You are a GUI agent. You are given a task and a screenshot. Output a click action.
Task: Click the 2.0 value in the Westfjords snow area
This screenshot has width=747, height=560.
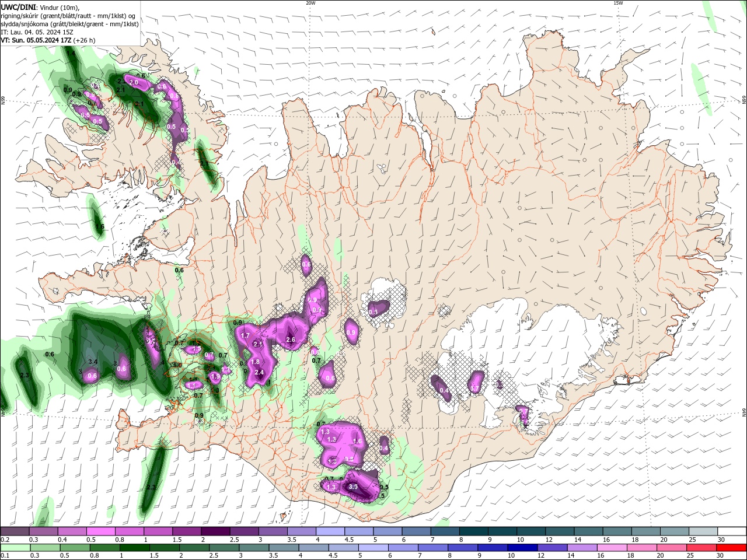pos(133,83)
